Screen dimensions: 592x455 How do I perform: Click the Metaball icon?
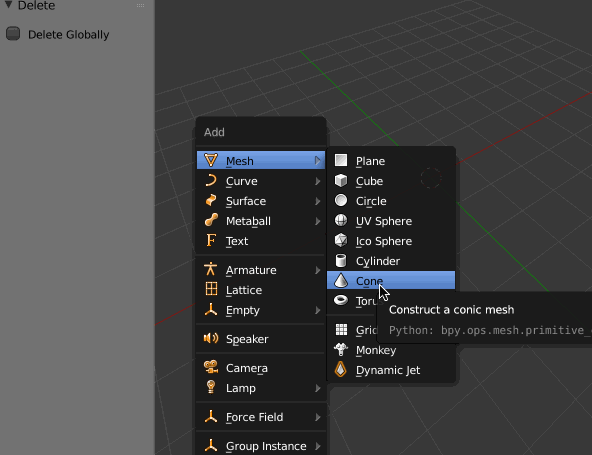click(211, 220)
